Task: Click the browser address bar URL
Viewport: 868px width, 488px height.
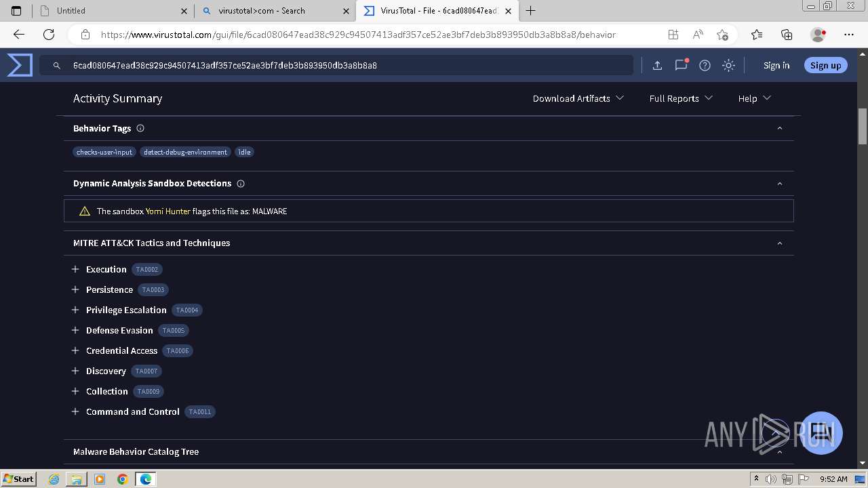Action: (358, 35)
